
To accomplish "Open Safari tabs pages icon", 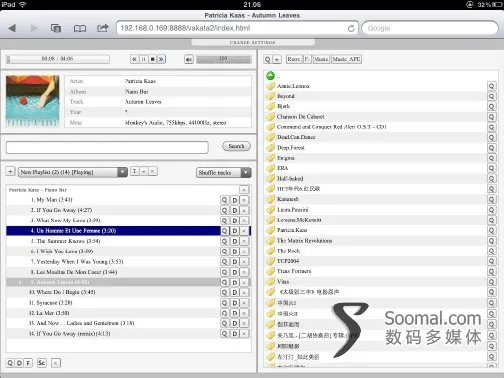I will [56, 28].
